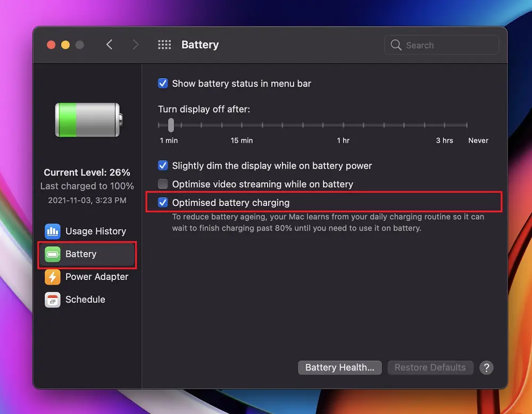532x414 pixels.
Task: Click the green Battery sidebar icon
Action: coord(53,254)
